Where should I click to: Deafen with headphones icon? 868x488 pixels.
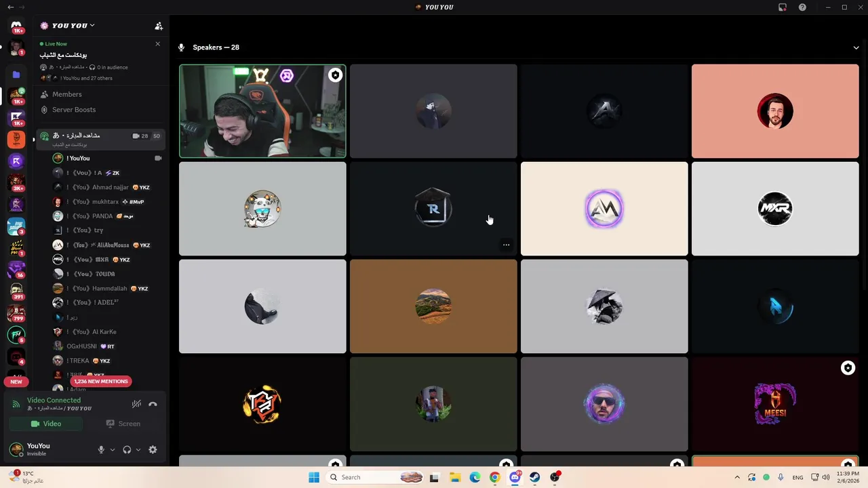127,449
